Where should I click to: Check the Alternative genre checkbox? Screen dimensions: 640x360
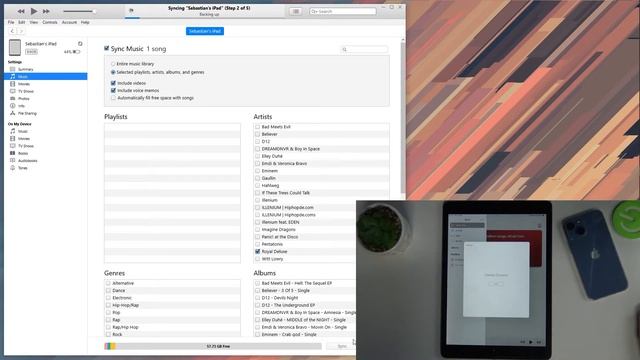tap(108, 283)
